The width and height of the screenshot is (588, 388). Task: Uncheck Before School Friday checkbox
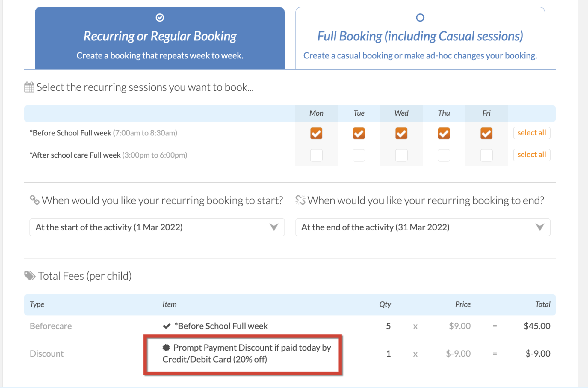pyautogui.click(x=486, y=133)
